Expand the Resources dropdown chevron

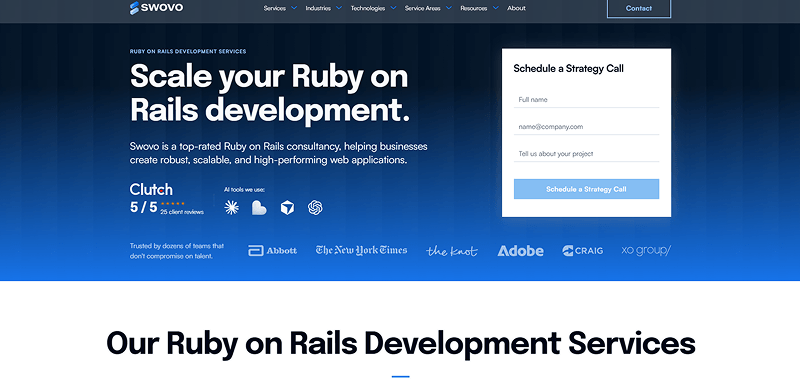coord(495,8)
